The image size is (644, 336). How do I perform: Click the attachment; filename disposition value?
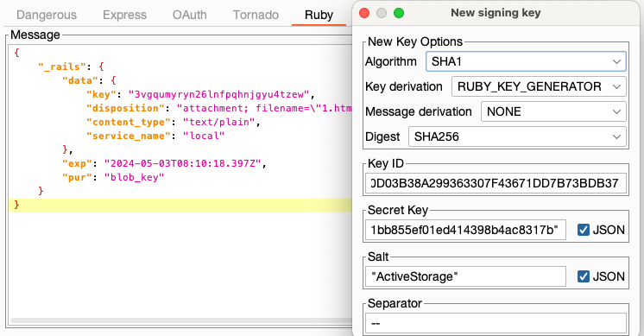coord(264,108)
